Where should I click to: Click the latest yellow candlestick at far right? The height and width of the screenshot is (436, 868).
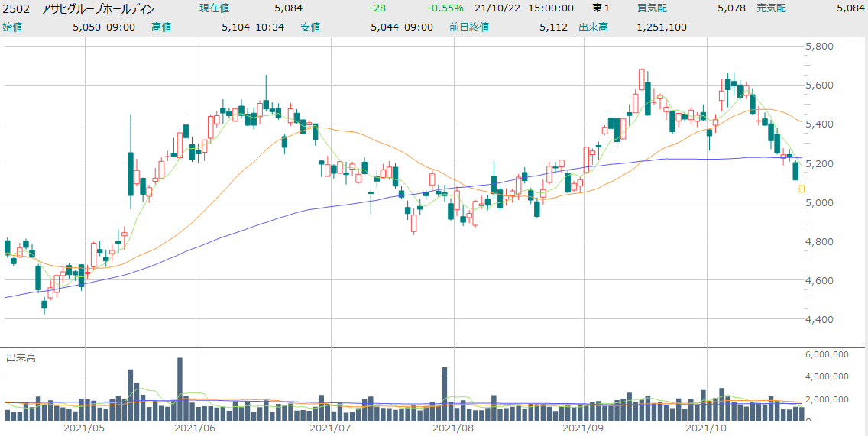click(x=802, y=189)
